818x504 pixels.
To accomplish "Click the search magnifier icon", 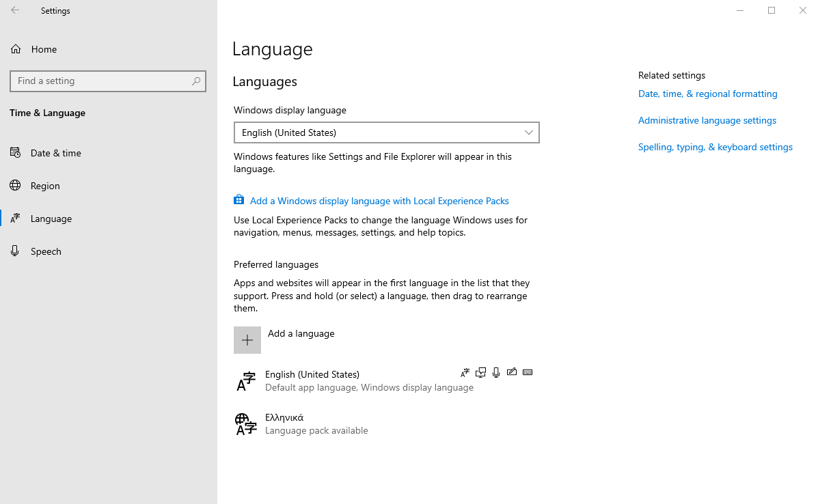I will click(x=195, y=81).
